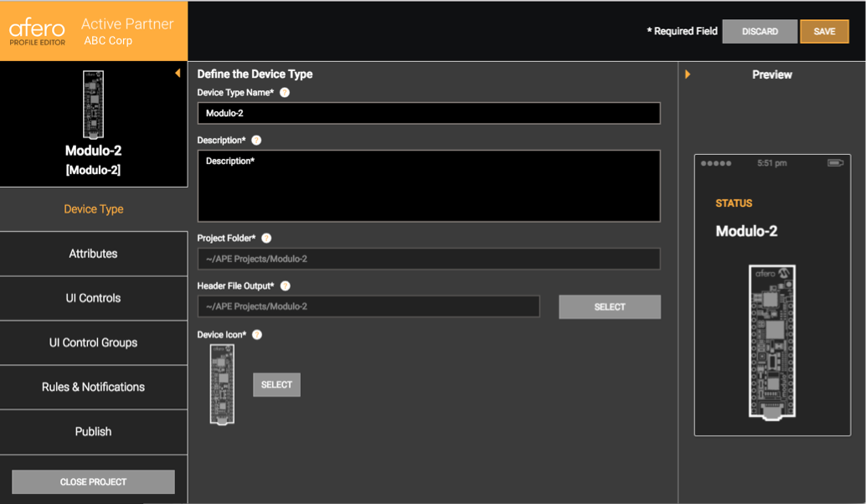Open help icon next to Description
The width and height of the screenshot is (866, 504).
[256, 140]
